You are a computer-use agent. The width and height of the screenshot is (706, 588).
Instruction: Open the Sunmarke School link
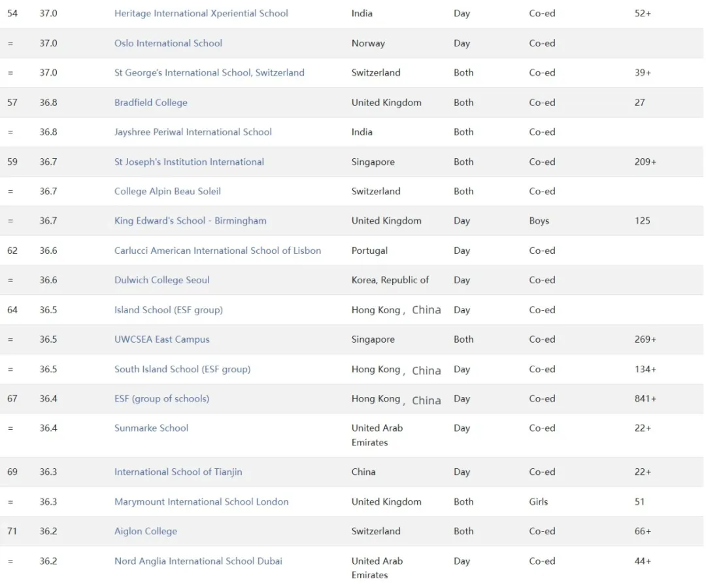pyautogui.click(x=151, y=428)
